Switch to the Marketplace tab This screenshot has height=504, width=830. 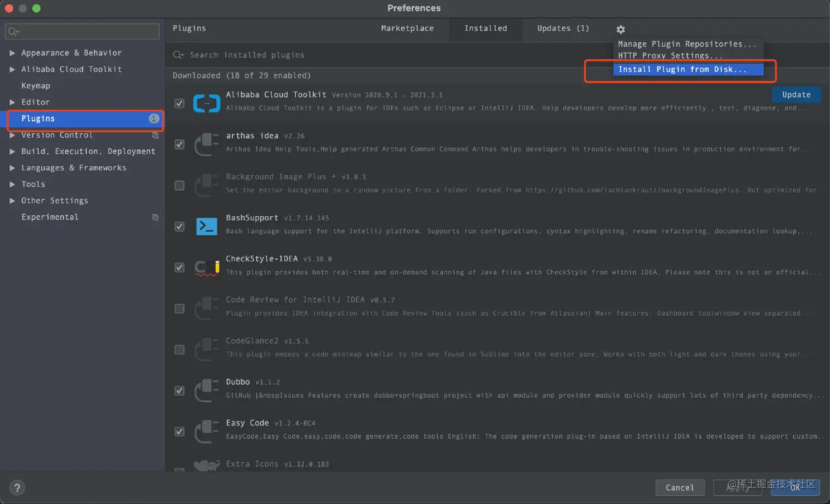click(407, 29)
